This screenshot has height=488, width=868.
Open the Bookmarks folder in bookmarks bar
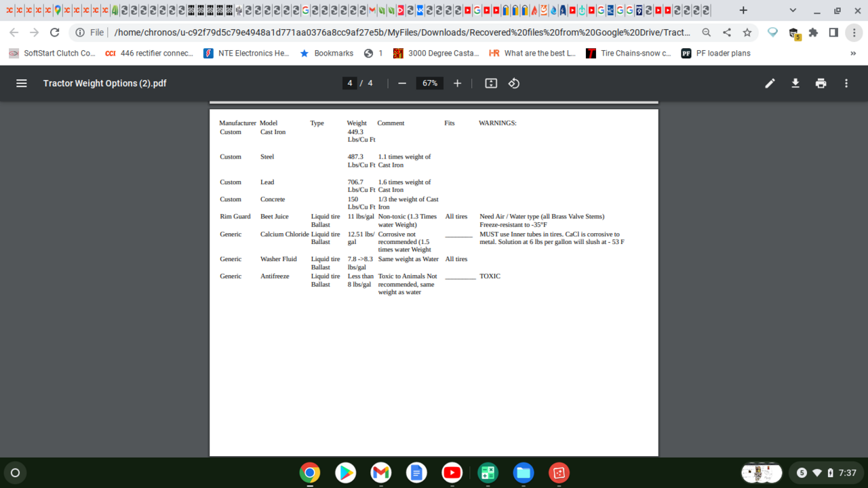point(326,54)
